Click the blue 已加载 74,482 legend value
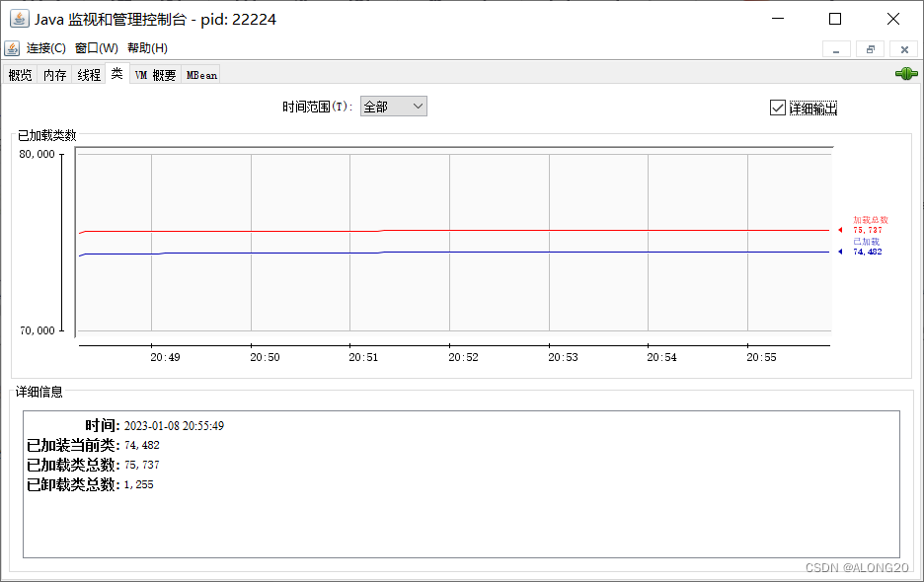This screenshot has height=582, width=924. (x=868, y=252)
